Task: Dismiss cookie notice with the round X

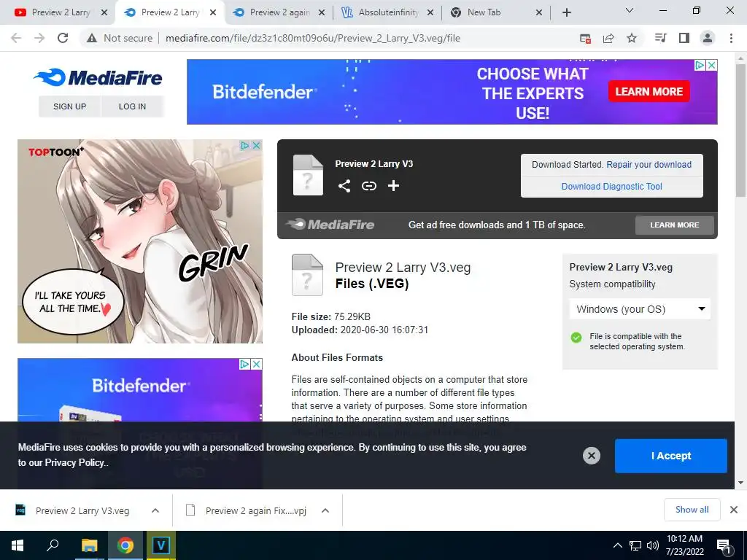Action: pos(591,456)
